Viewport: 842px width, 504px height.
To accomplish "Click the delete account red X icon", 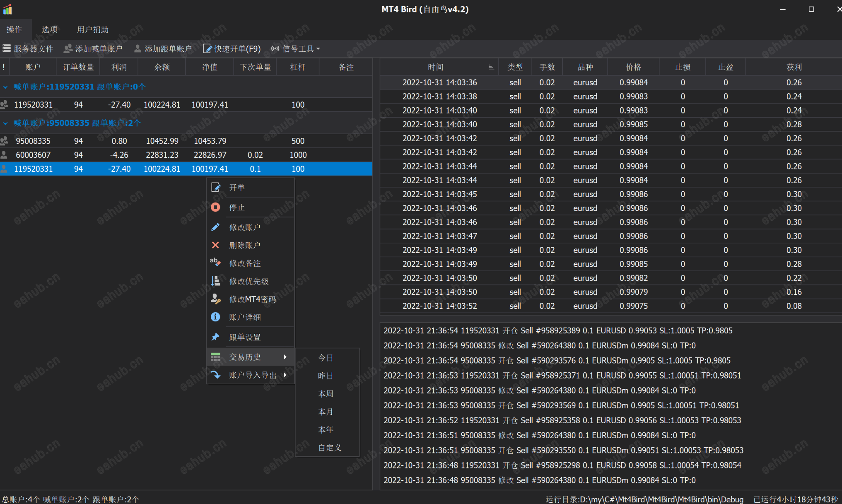I will coord(215,245).
